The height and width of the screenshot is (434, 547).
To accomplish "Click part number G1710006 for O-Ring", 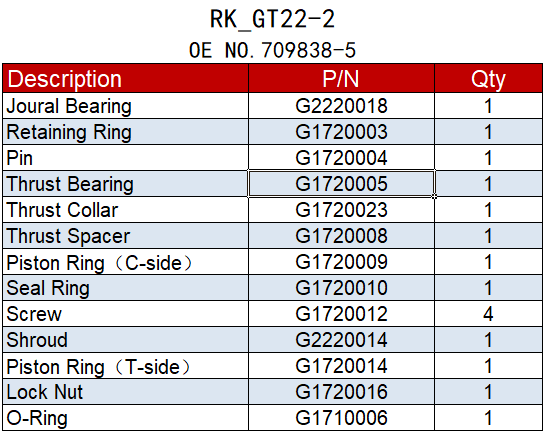I will click(341, 418).
